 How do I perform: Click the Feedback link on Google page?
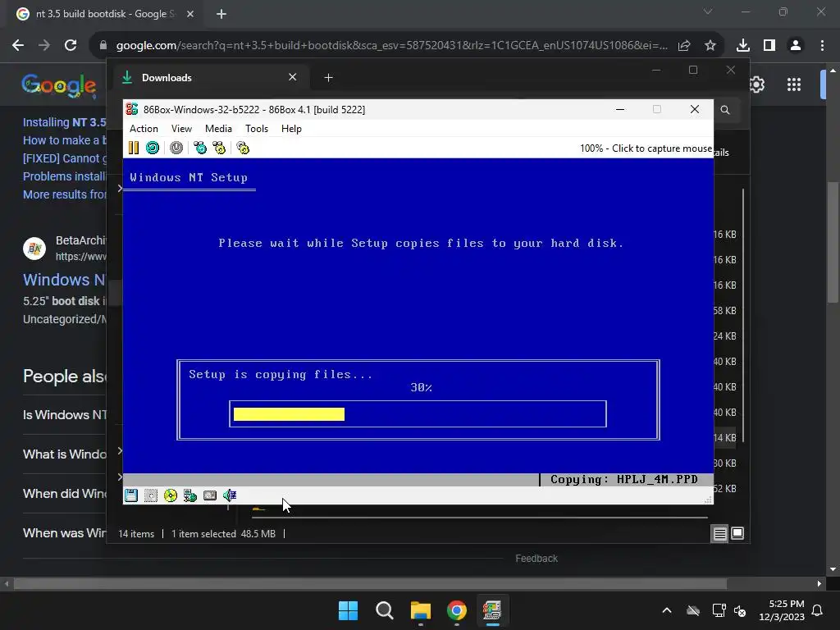click(x=536, y=559)
